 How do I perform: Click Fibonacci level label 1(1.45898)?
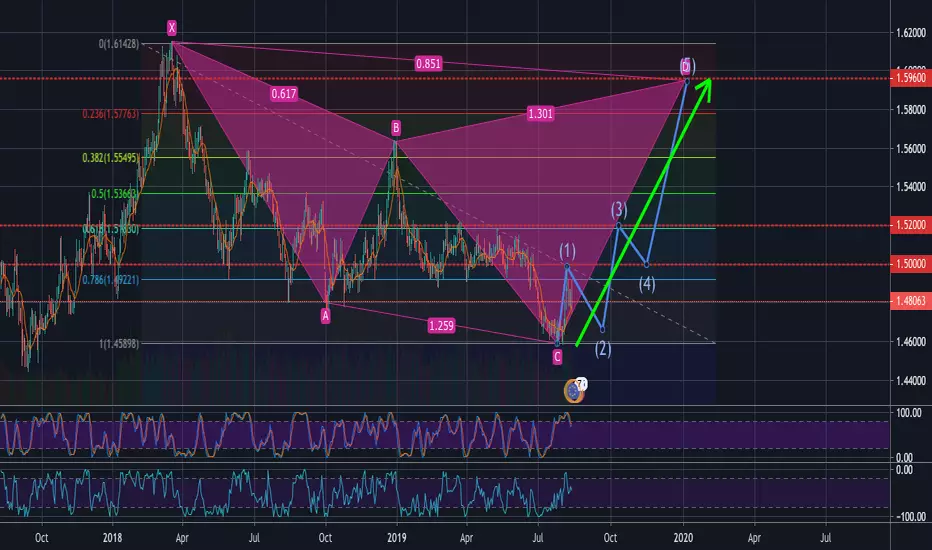pos(119,343)
